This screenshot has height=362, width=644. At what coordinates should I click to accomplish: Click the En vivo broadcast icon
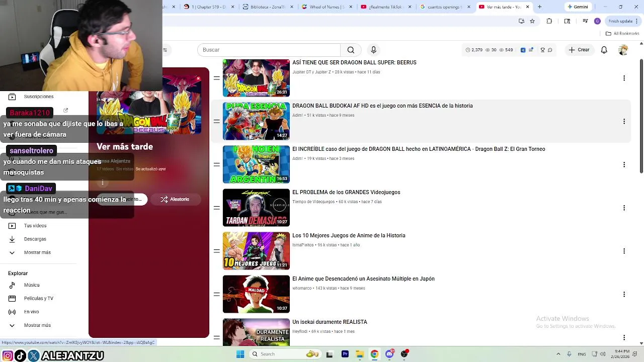pos(12,312)
